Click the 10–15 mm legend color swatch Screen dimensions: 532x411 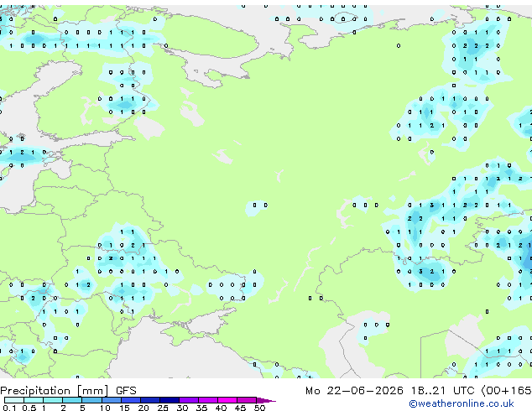click(112, 400)
